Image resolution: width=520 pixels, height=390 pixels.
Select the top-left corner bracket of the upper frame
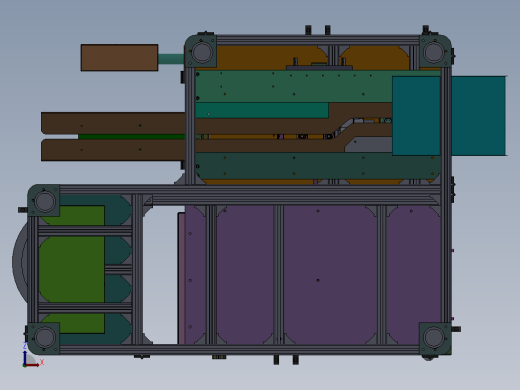click(201, 51)
